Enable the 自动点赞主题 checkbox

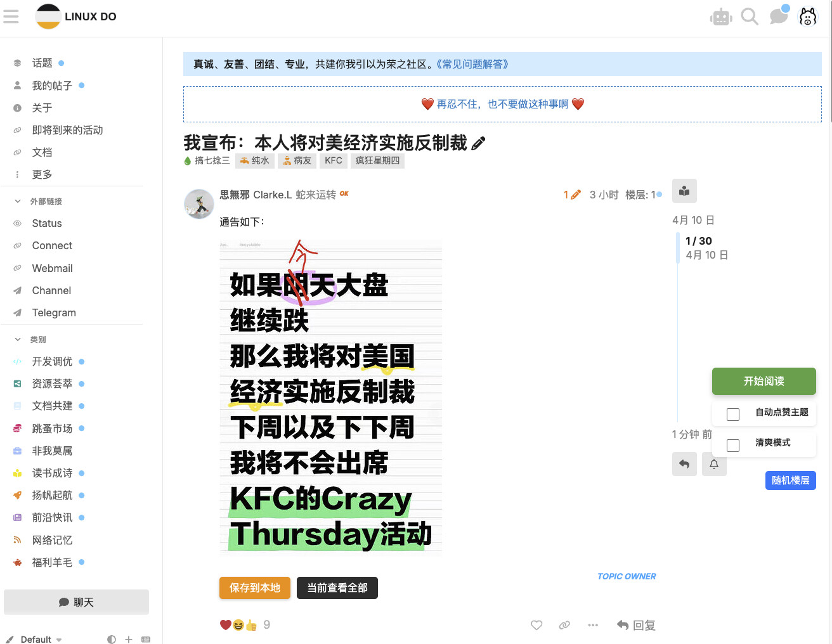click(733, 415)
